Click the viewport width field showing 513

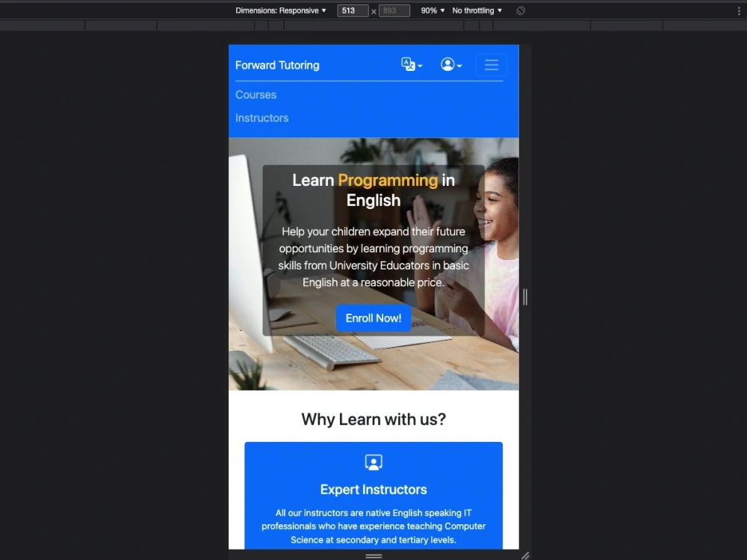353,10
